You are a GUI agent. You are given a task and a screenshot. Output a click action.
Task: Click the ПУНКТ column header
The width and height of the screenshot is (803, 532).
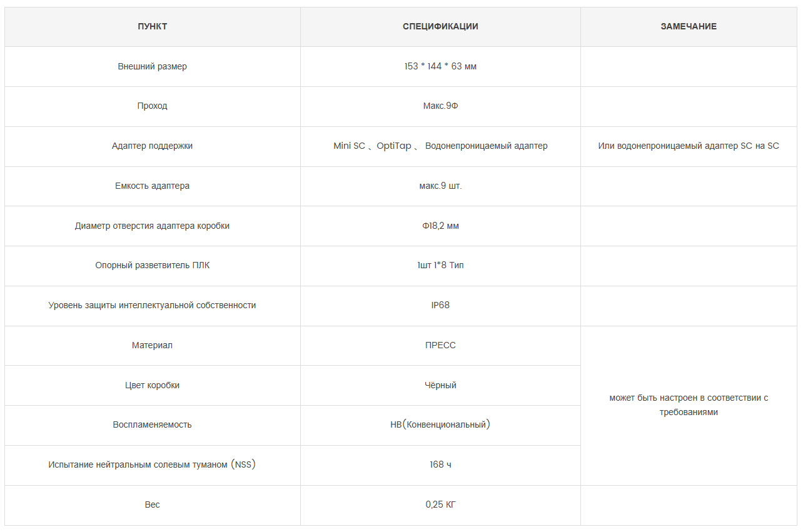[153, 26]
